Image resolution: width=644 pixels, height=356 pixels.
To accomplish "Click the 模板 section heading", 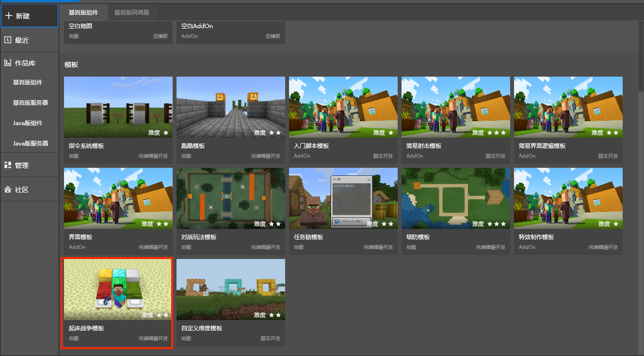I will 71,65.
